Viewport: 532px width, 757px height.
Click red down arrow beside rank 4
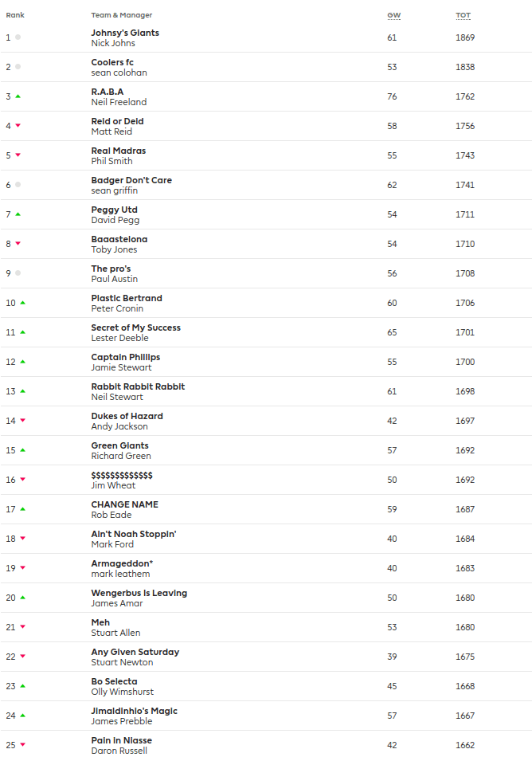pos(18,126)
